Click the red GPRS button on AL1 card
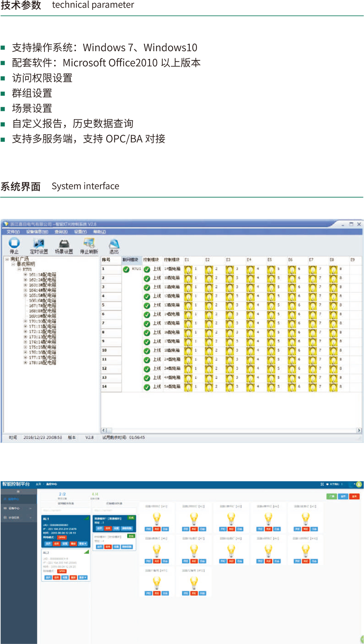This screenshot has height=644, width=364. [x=62, y=537]
